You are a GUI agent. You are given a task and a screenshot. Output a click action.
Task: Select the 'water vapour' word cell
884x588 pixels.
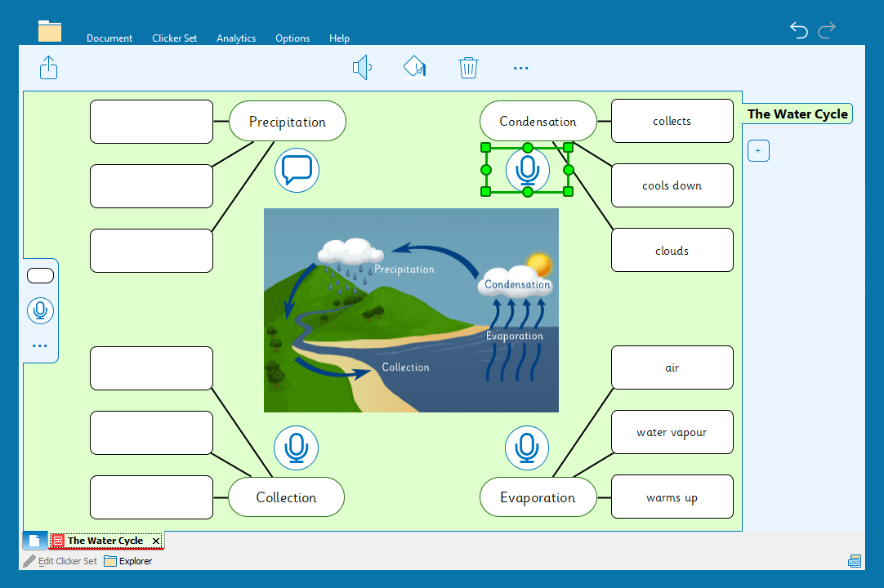tap(672, 432)
